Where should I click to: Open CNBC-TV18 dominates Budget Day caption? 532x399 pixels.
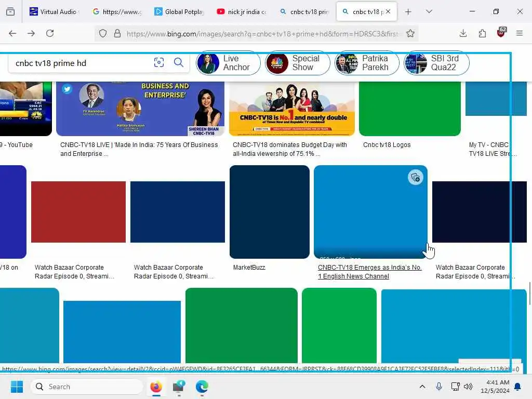click(x=290, y=149)
